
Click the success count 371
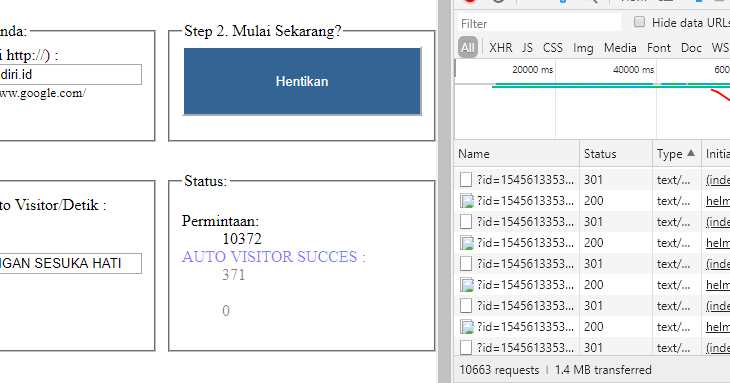pos(234,275)
